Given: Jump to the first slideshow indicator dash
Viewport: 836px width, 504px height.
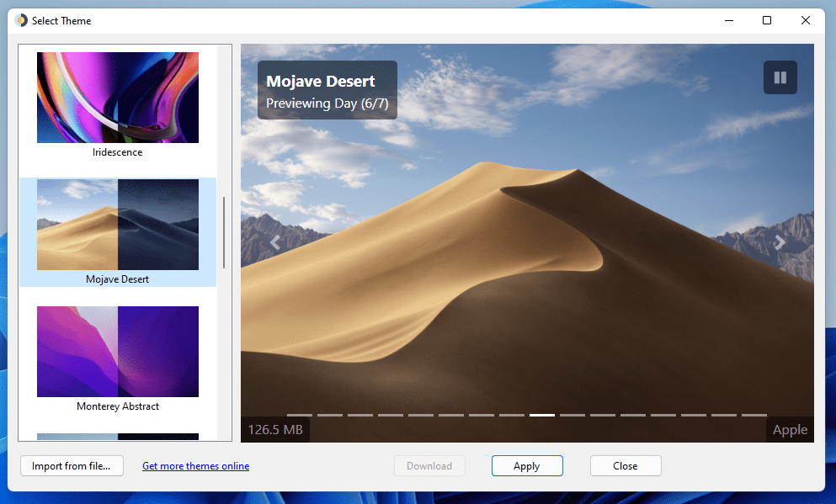Looking at the screenshot, I should point(300,415).
